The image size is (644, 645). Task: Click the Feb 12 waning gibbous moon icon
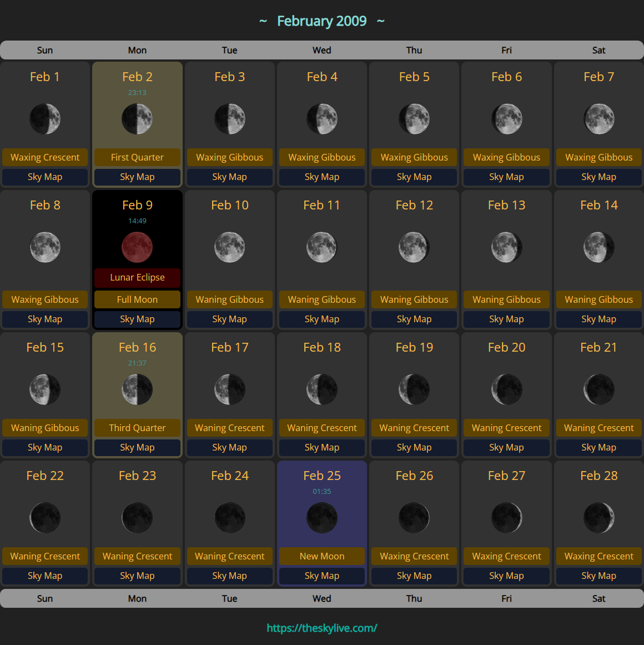click(x=414, y=247)
